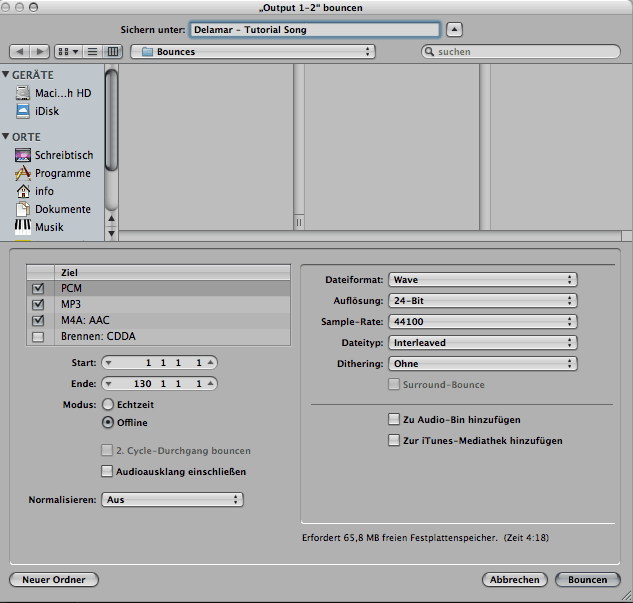633x603 pixels.
Task: Uncheck the MP3 destination
Action: pyautogui.click(x=38, y=304)
